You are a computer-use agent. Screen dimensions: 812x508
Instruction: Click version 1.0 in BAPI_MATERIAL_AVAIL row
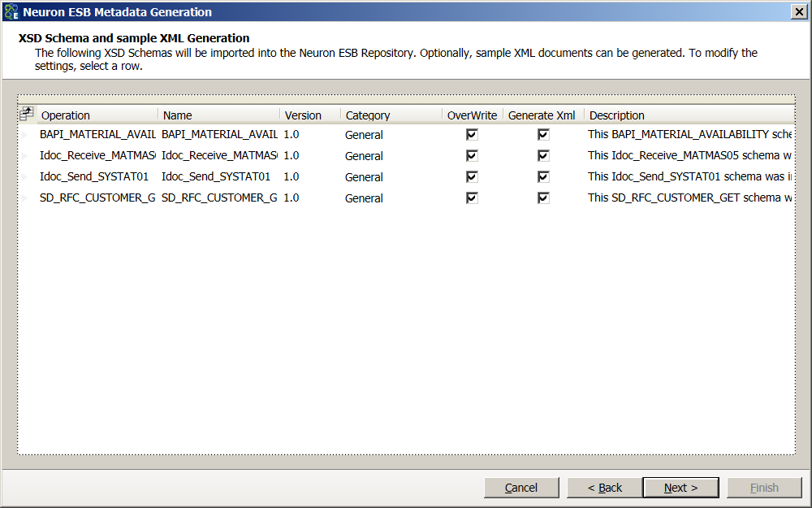point(291,134)
